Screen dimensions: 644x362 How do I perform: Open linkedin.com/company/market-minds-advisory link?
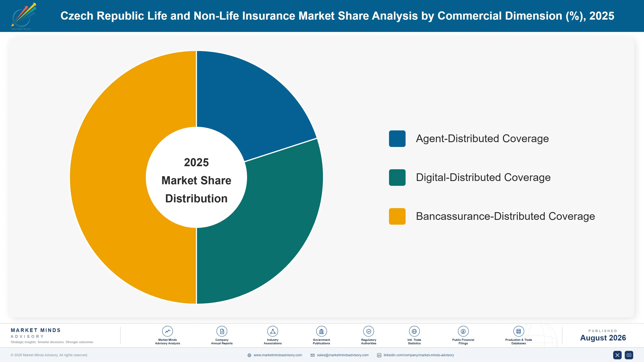pyautogui.click(x=419, y=355)
